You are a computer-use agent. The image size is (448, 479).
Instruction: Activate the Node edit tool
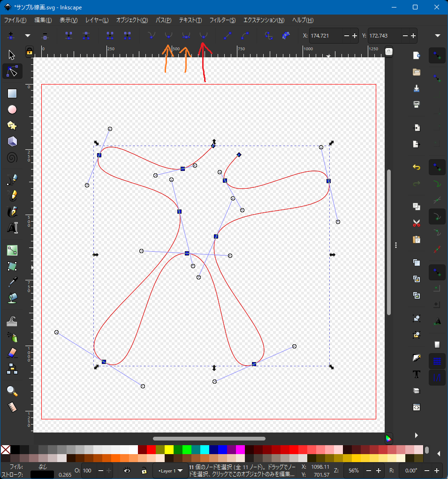tap(12, 71)
